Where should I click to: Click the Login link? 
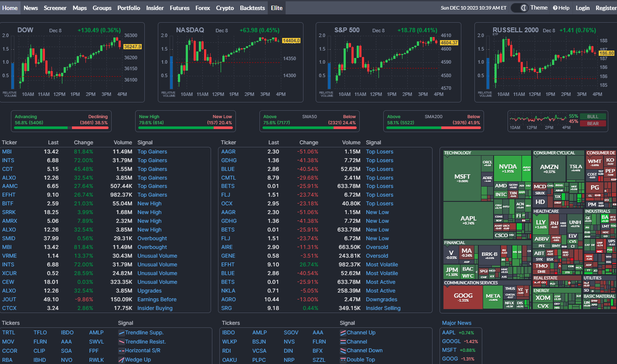pos(583,8)
